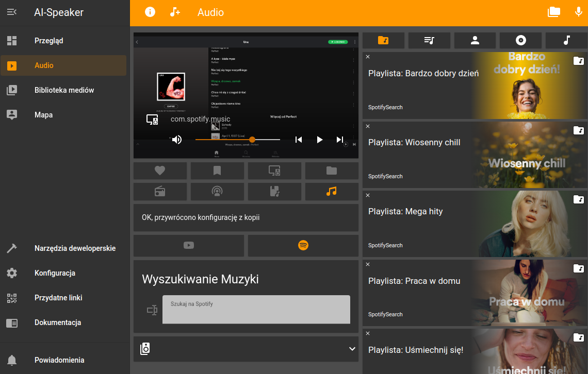Go to Mapa
Screen dimensions: 588x374
[x=63, y=115]
